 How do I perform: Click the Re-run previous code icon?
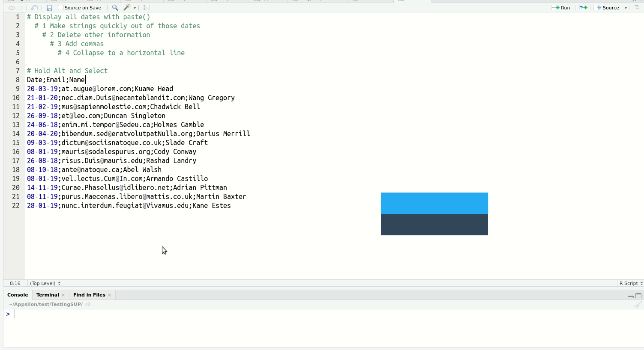[583, 8]
